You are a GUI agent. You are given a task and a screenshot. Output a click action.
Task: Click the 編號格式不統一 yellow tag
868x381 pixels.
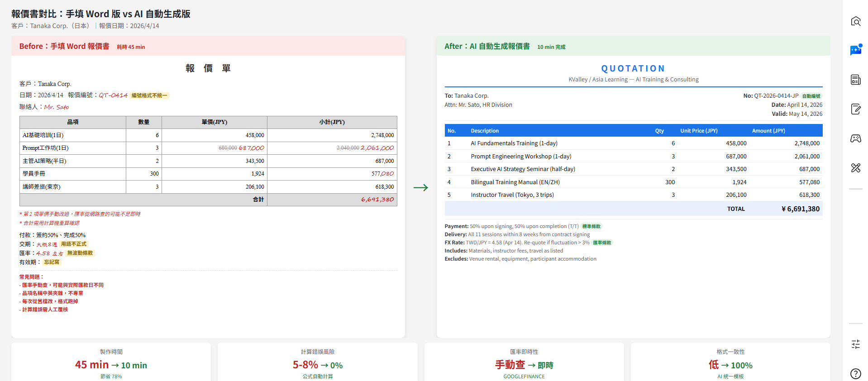point(149,95)
